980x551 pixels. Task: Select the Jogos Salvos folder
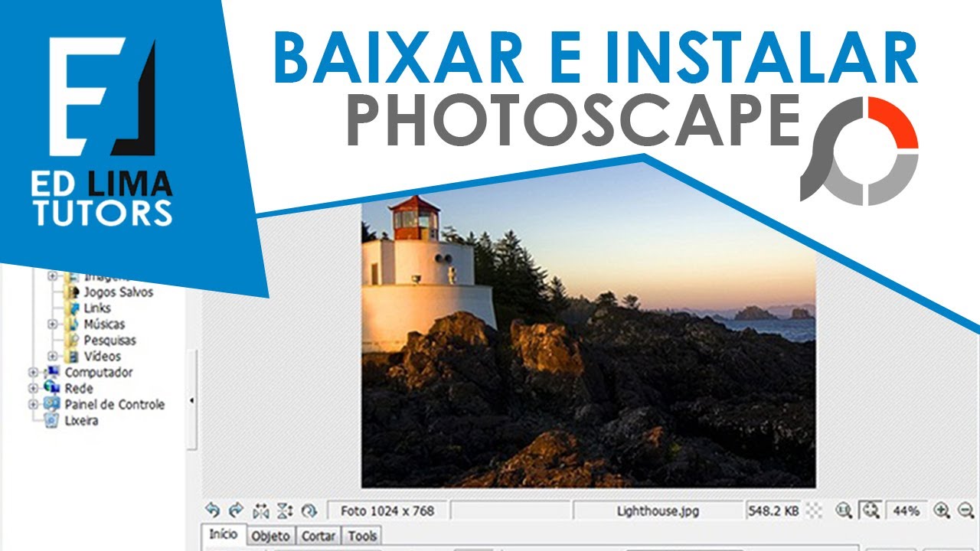click(118, 292)
